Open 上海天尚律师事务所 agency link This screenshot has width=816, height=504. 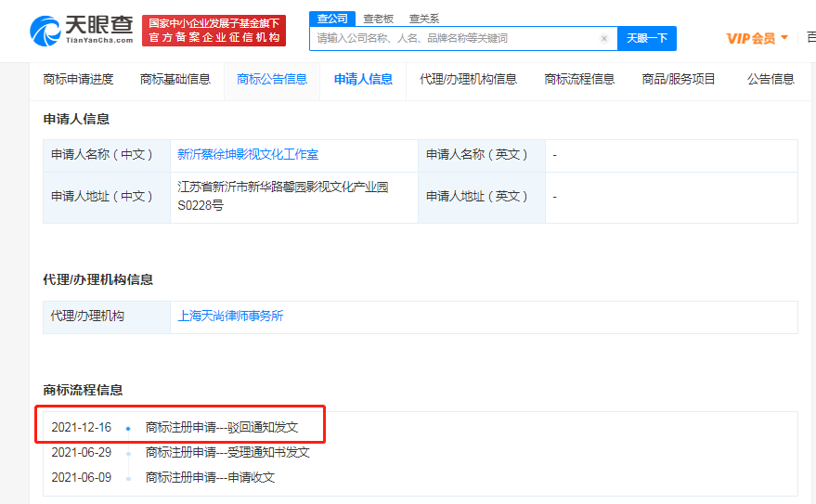point(230,316)
